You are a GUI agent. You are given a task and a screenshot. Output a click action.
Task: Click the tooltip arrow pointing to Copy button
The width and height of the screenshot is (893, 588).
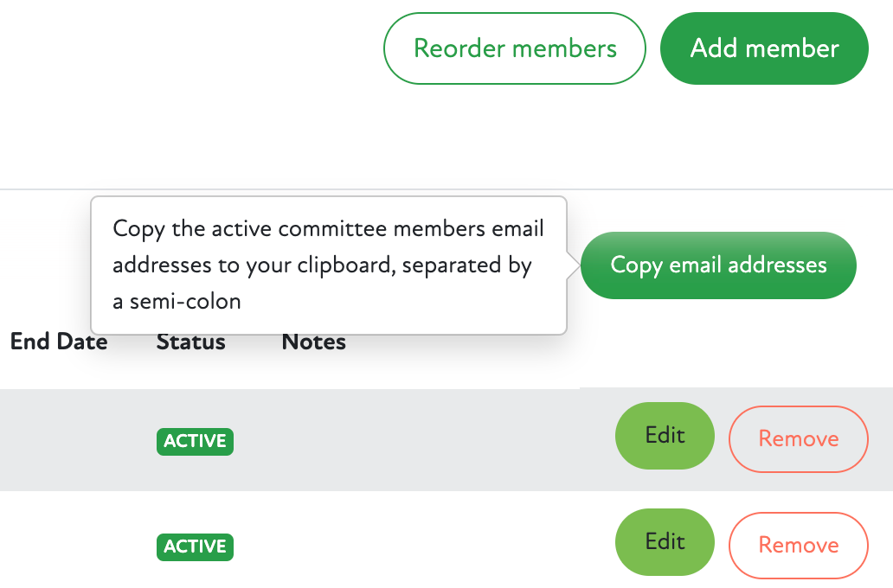[x=573, y=265]
